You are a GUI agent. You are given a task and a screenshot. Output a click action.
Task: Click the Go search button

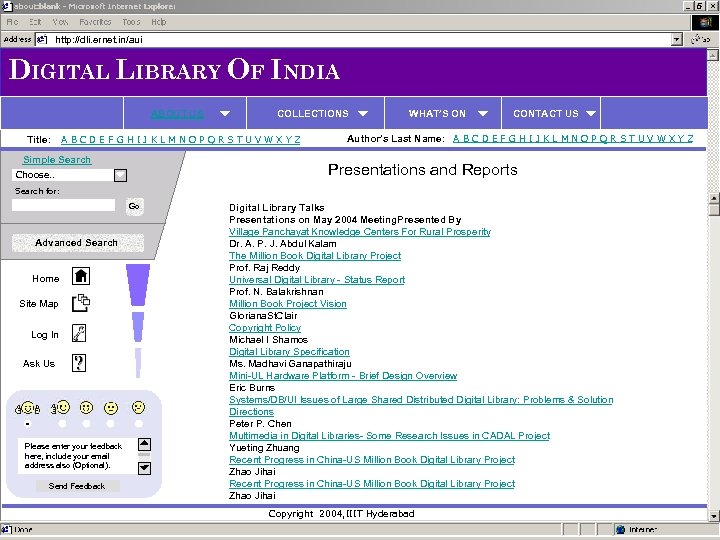coord(134,206)
